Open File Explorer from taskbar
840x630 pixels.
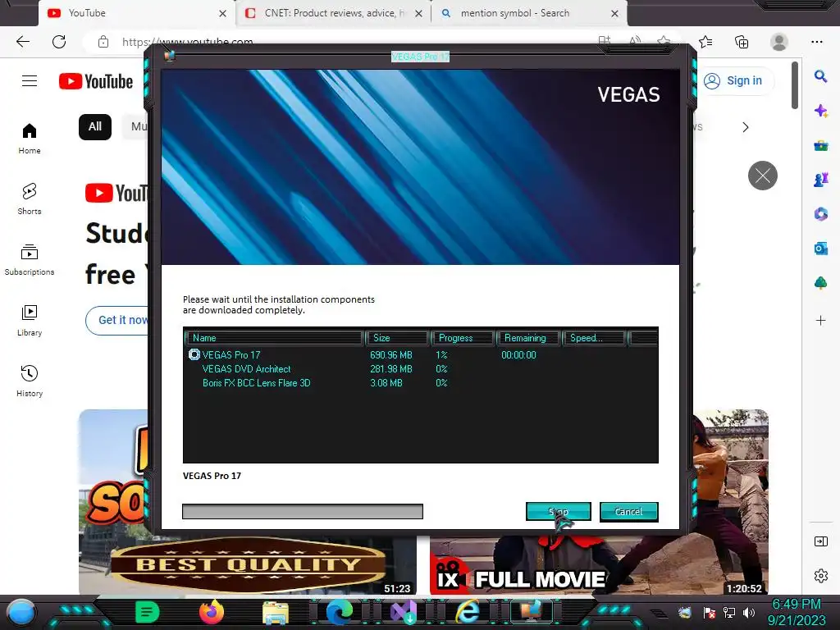(x=276, y=612)
